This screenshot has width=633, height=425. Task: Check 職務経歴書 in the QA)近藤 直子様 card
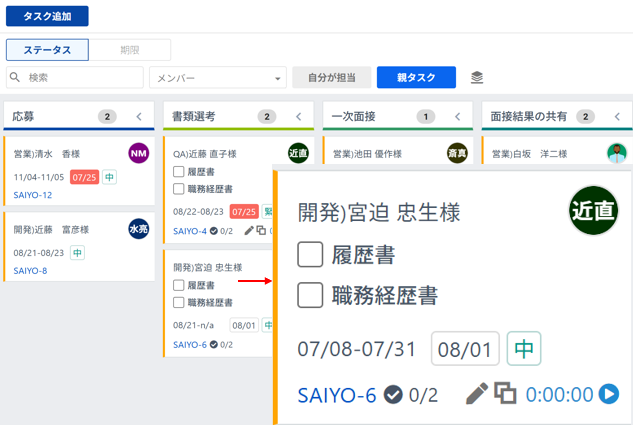coord(179,188)
